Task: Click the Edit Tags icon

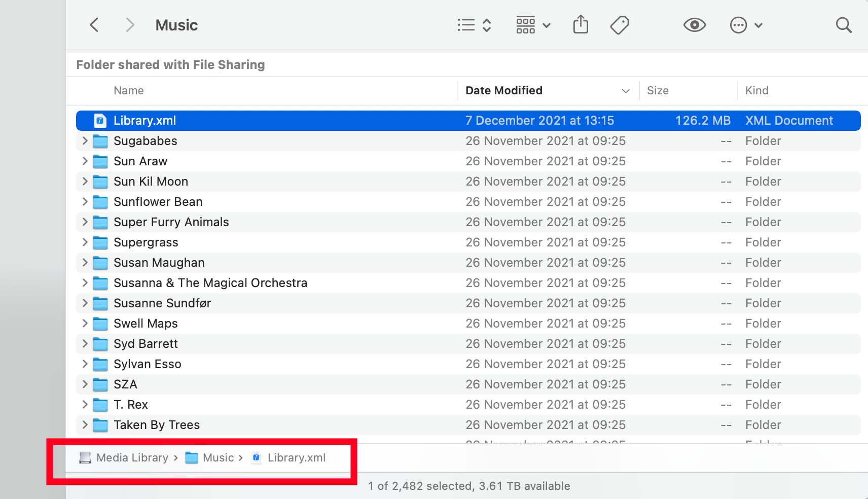Action: [x=620, y=25]
